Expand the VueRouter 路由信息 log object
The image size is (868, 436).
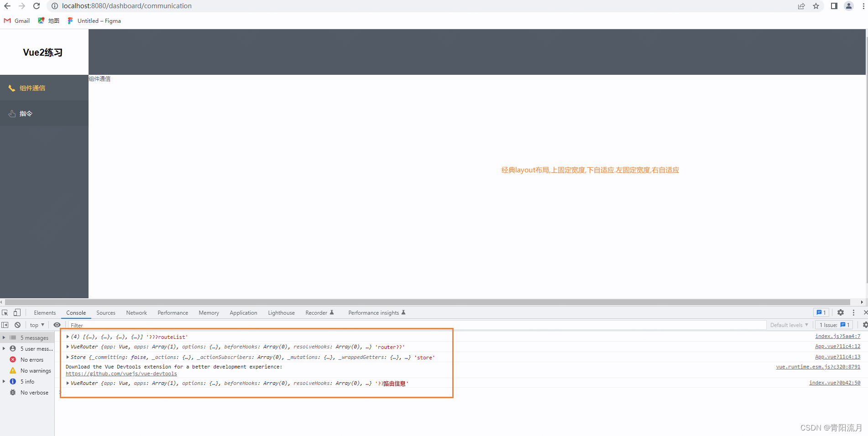click(68, 383)
